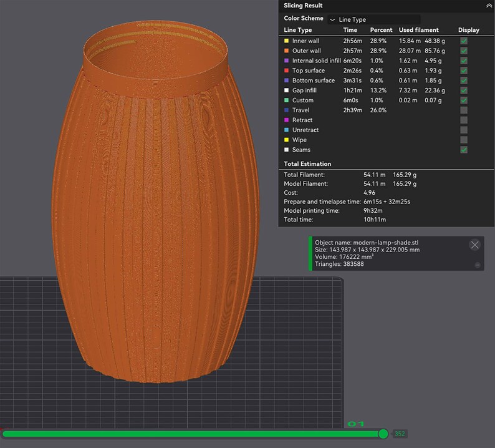Enable Wipe display checkbox

tap(463, 140)
